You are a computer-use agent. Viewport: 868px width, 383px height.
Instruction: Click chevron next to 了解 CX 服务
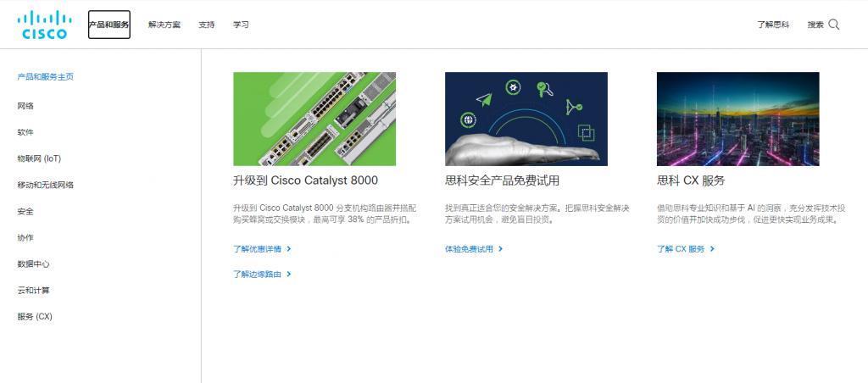point(712,249)
